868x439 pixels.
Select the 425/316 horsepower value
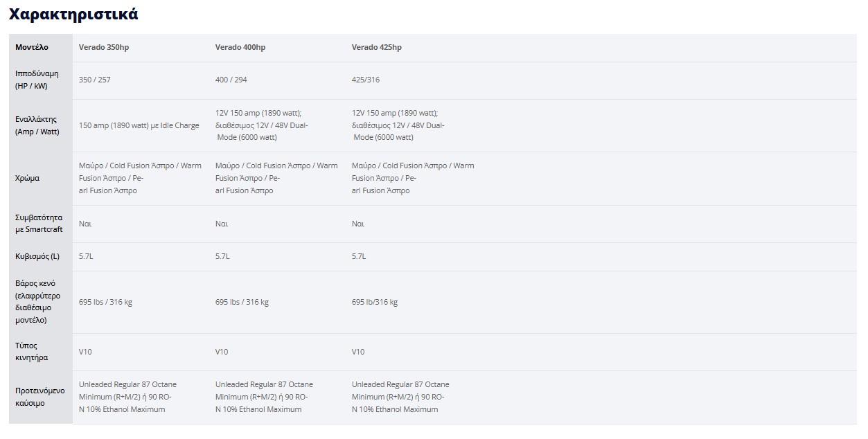tap(366, 80)
